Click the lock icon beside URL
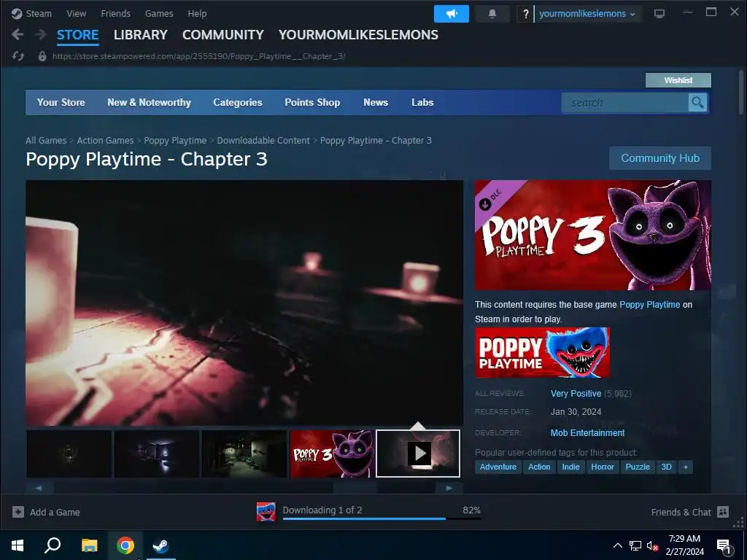 click(x=42, y=56)
